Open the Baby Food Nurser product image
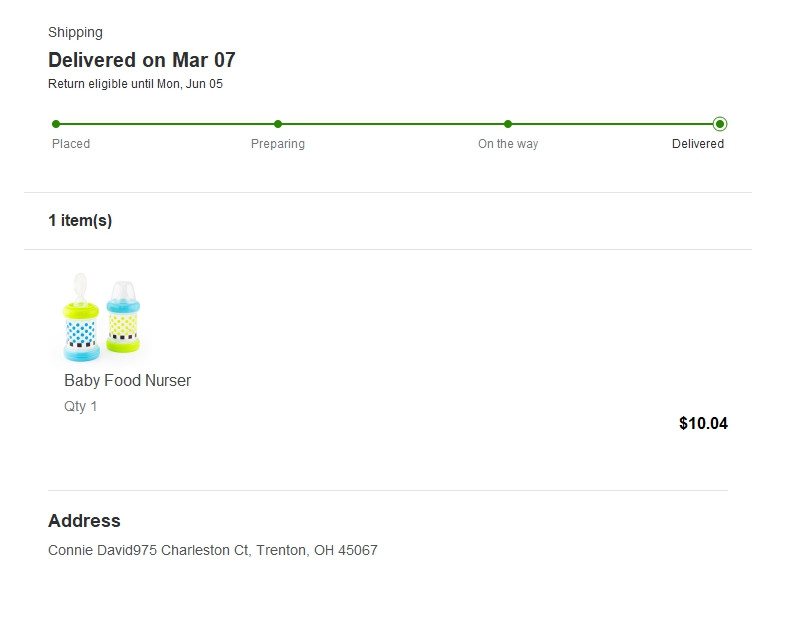Screen dimensions: 800x626 click(102, 317)
